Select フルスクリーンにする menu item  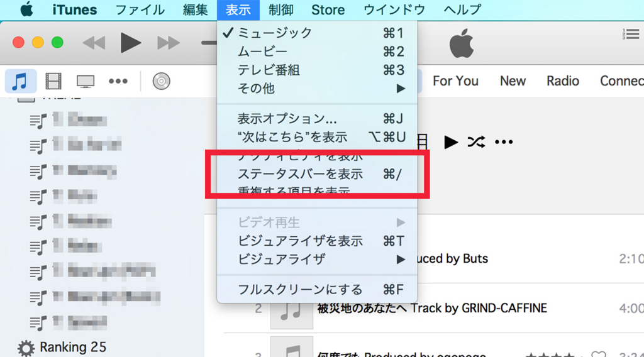click(x=317, y=290)
